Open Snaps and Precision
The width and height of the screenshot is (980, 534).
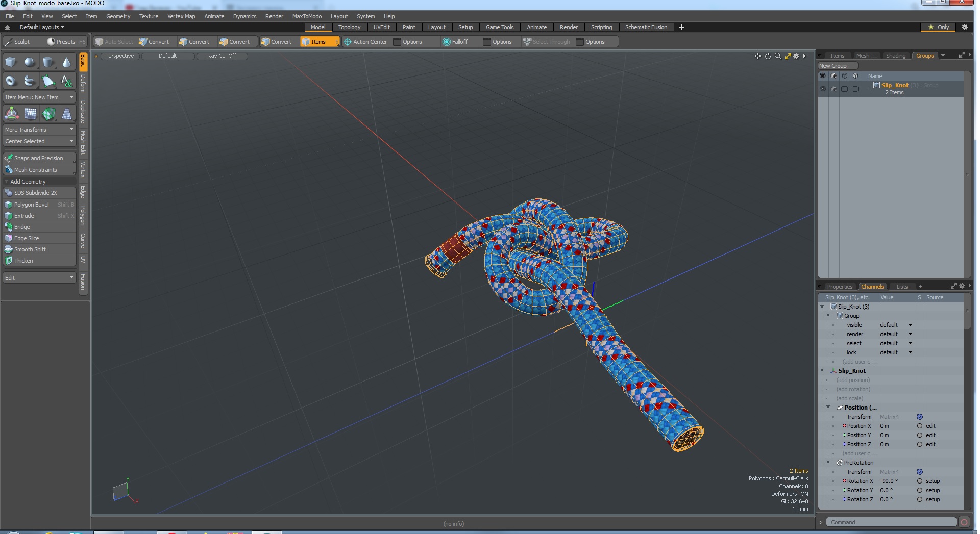[39, 158]
